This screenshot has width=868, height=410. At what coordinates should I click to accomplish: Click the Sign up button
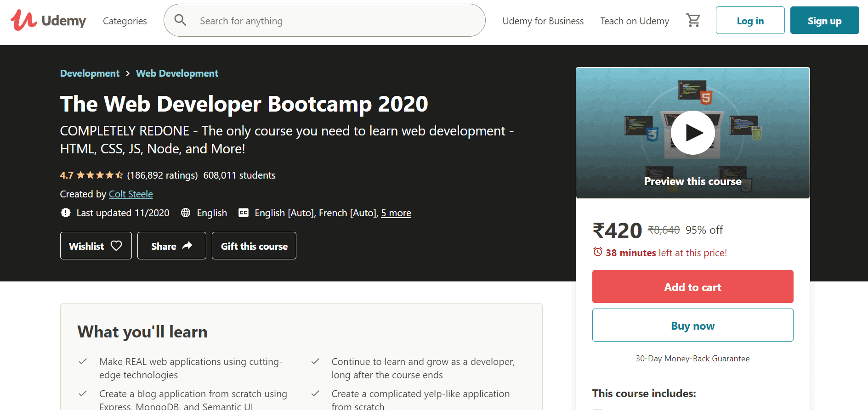tap(824, 20)
